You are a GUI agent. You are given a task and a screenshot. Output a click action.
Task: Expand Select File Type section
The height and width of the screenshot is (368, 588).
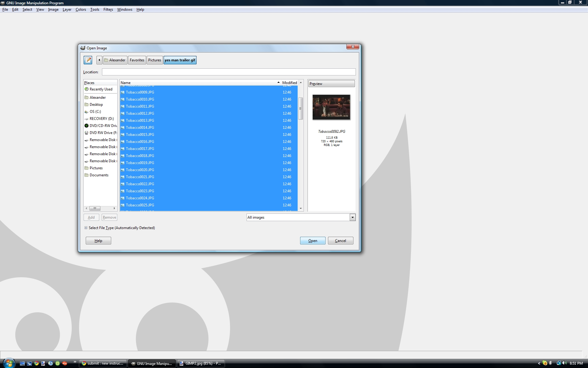[x=86, y=228]
